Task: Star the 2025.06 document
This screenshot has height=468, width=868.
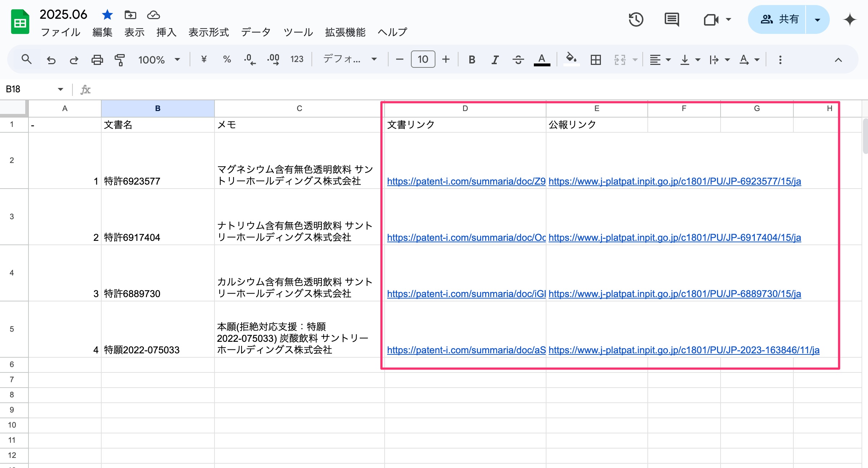Action: point(107,15)
